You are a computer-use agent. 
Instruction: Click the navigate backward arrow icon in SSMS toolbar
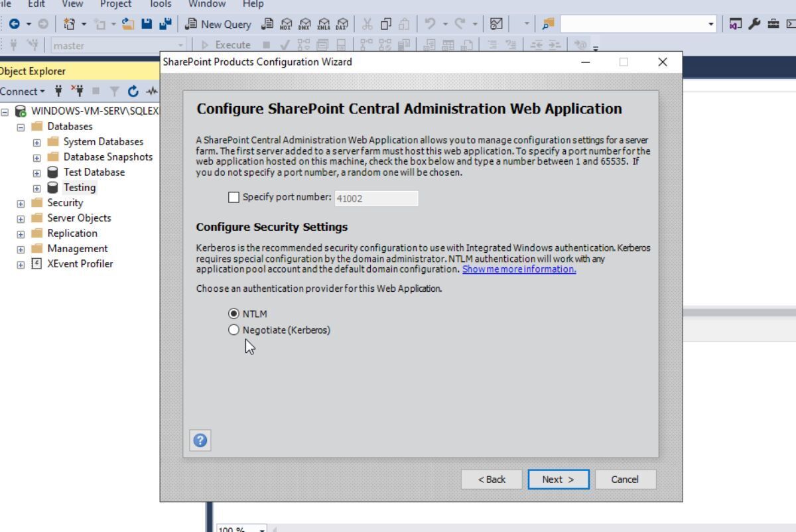click(x=14, y=24)
